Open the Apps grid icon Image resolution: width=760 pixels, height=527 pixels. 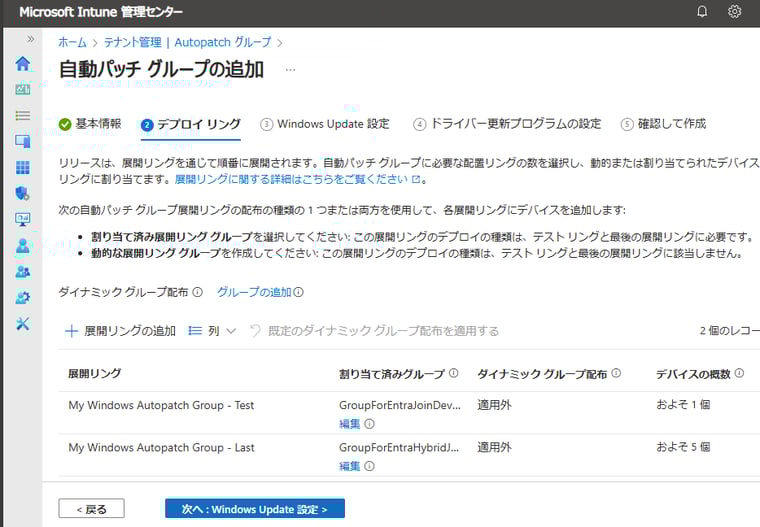[23, 167]
